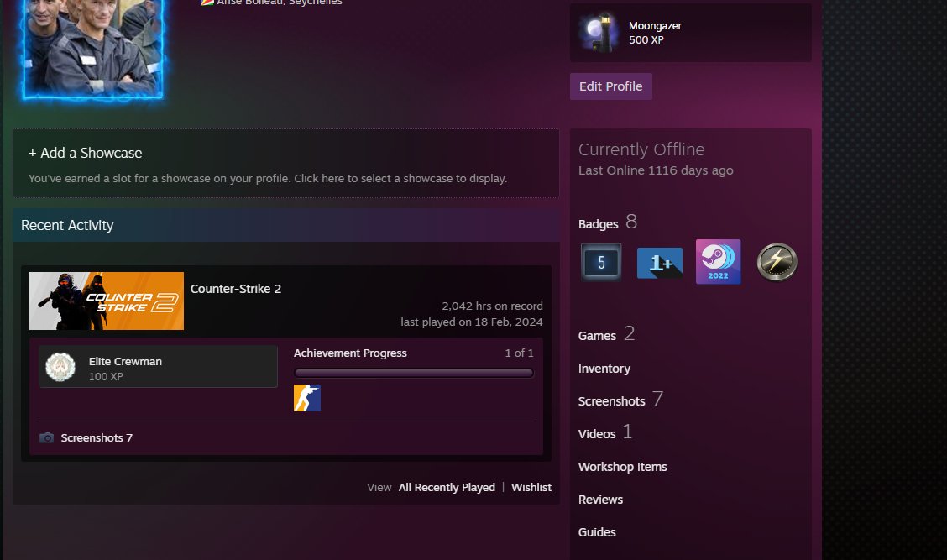The width and height of the screenshot is (947, 560).
Task: Click the 'Currently Offline' status text
Action: point(641,149)
